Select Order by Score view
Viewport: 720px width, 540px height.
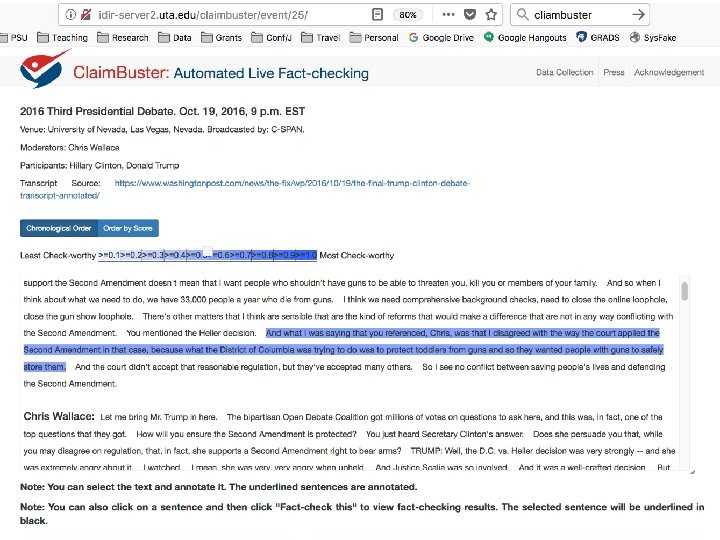click(x=128, y=228)
